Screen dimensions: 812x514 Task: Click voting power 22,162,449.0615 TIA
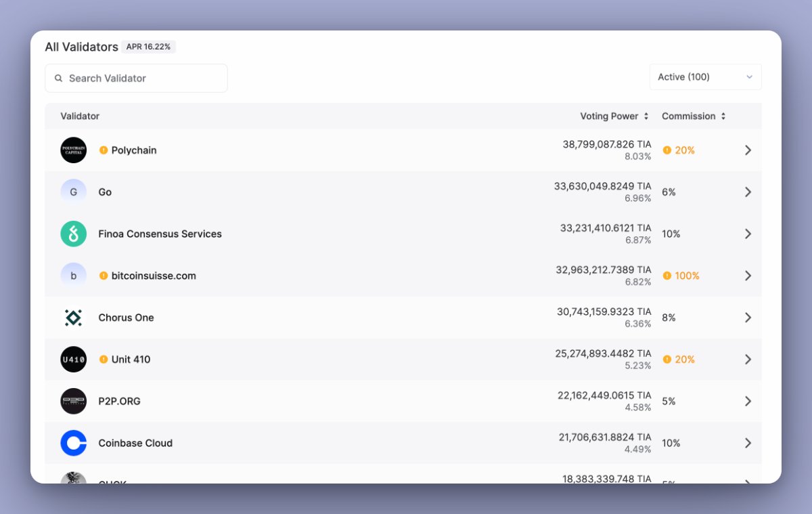pyautogui.click(x=604, y=395)
